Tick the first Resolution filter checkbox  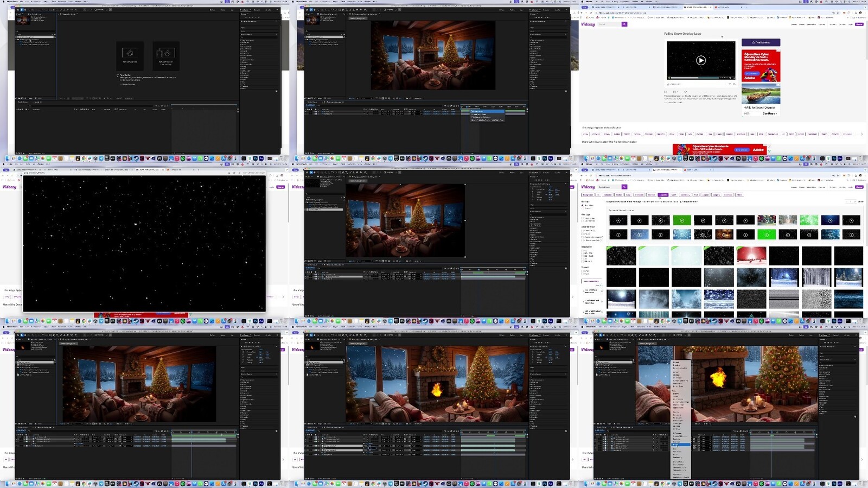point(583,252)
